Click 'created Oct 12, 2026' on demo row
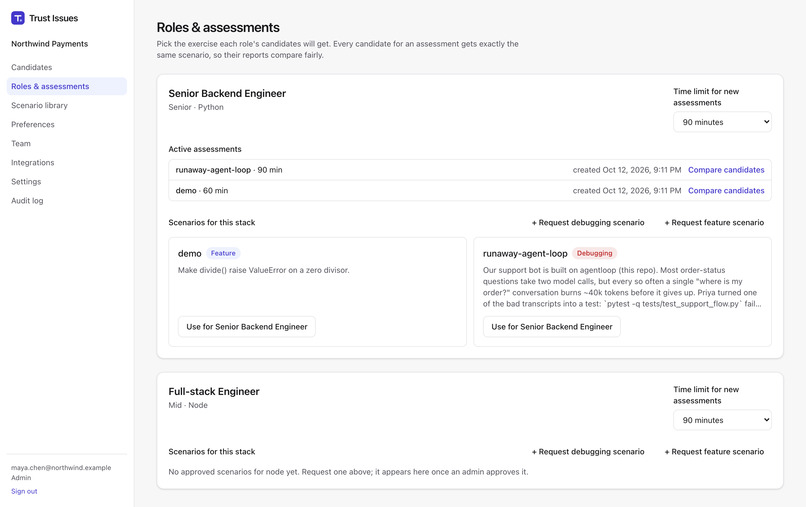Image resolution: width=806 pixels, height=507 pixels. click(x=627, y=190)
